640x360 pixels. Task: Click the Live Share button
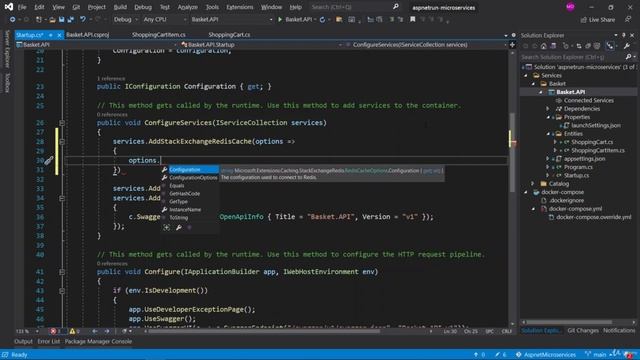click(x=598, y=20)
